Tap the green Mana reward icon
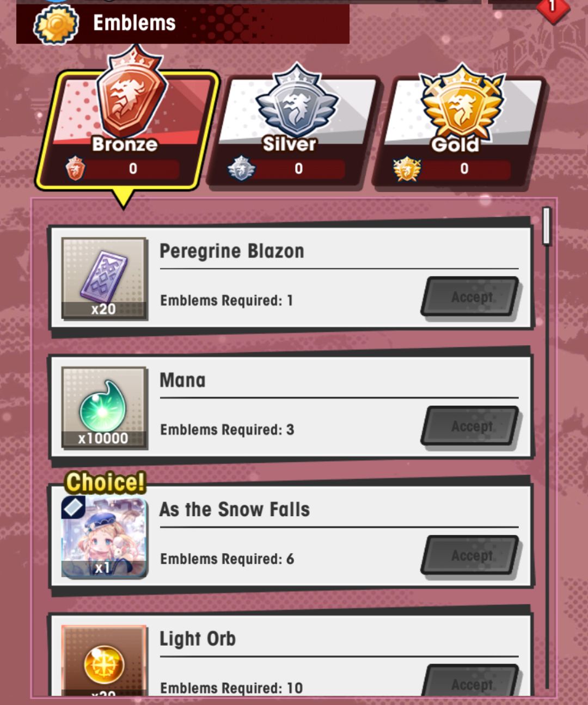Image resolution: width=588 pixels, height=705 pixels. (104, 407)
